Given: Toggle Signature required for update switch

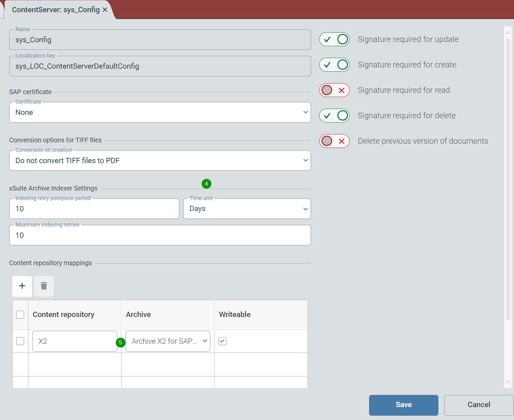Looking at the screenshot, I should pos(334,40).
